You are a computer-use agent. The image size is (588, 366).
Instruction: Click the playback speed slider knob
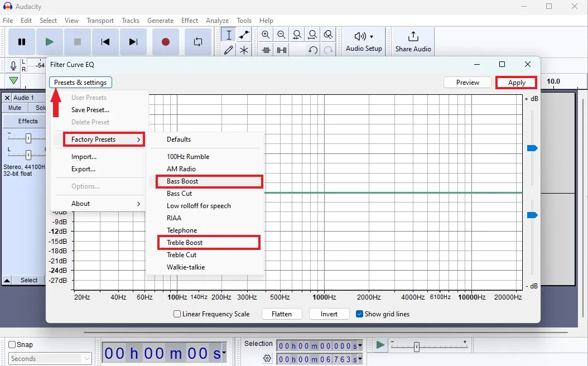click(416, 347)
